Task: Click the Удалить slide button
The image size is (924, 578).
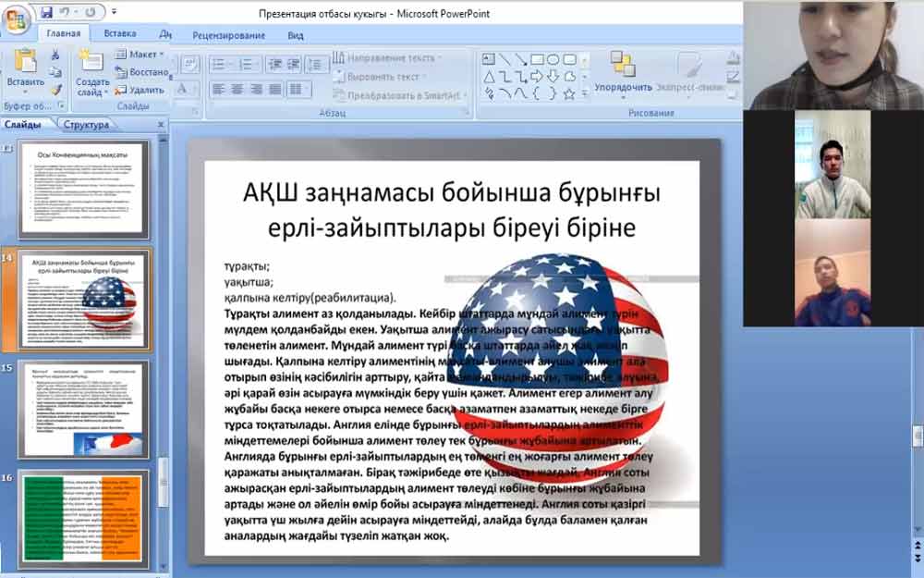Action: 140,90
